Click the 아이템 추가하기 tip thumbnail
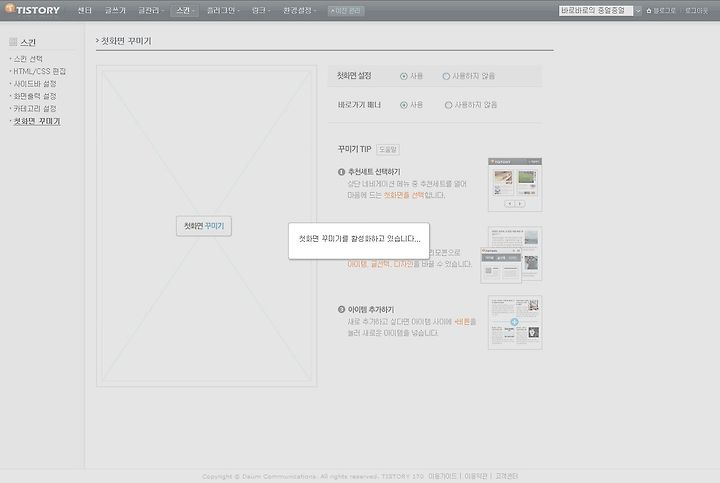Viewport: 720px width, 483px height. (x=515, y=322)
